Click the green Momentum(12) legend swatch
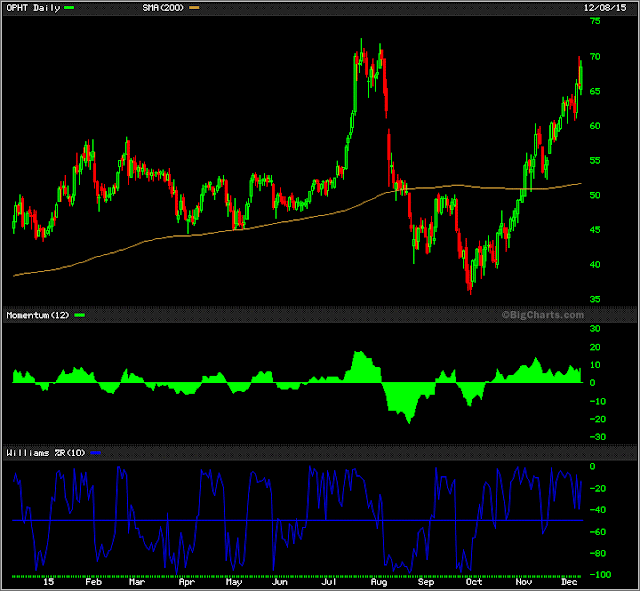 click(x=80, y=315)
